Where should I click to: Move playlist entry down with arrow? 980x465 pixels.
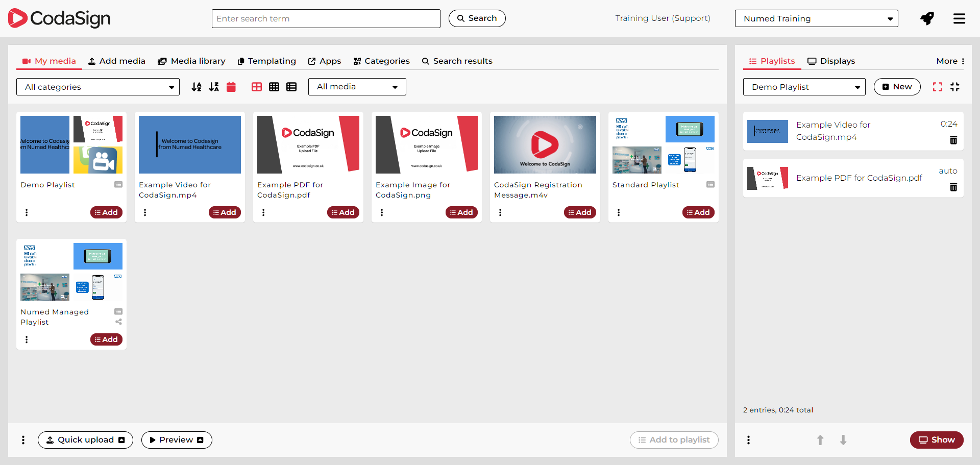tap(843, 440)
